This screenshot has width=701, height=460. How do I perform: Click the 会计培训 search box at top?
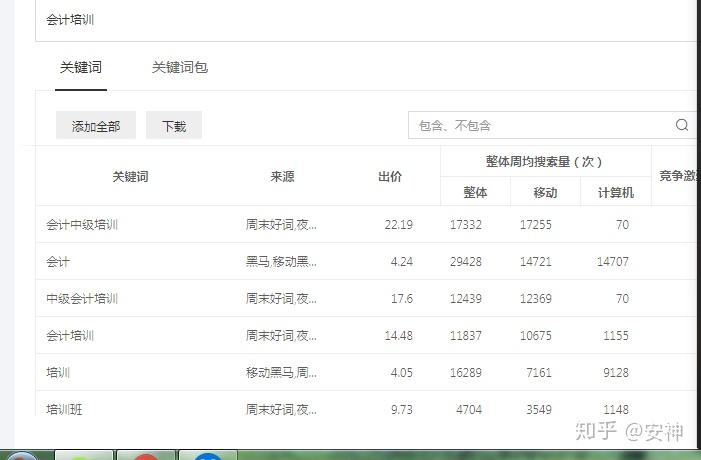click(367, 20)
